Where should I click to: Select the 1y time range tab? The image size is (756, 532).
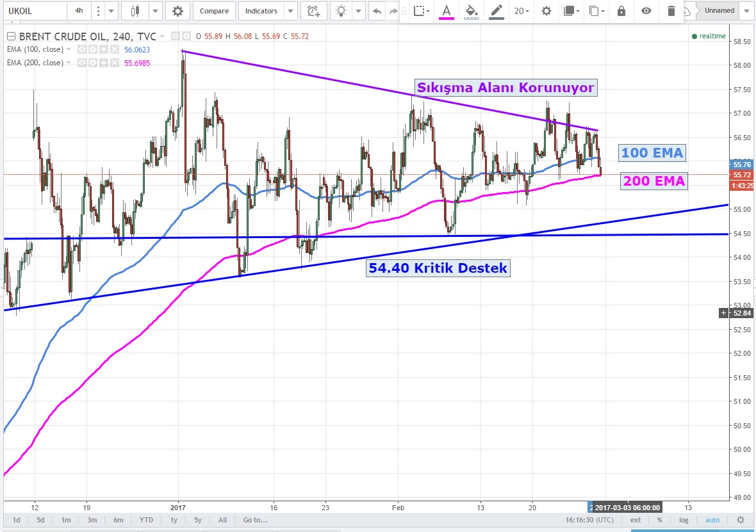pyautogui.click(x=174, y=520)
